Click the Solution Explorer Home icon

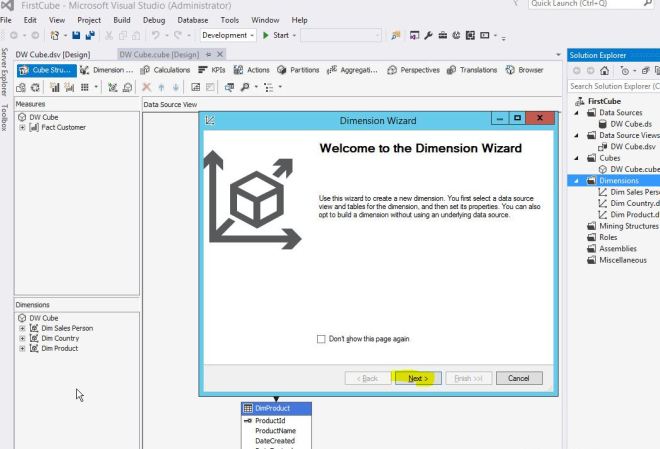point(606,70)
